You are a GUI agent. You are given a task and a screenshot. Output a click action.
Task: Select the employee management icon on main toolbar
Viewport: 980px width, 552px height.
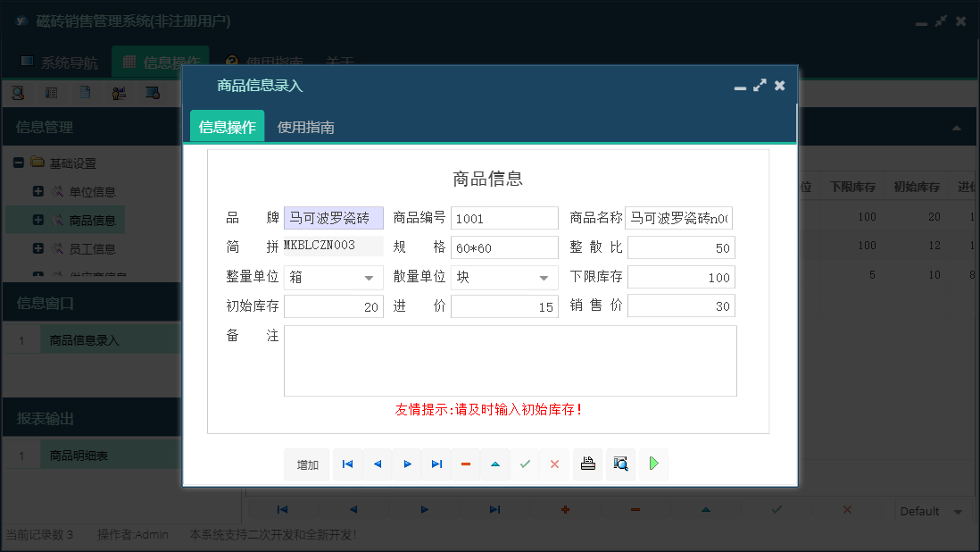(x=120, y=92)
